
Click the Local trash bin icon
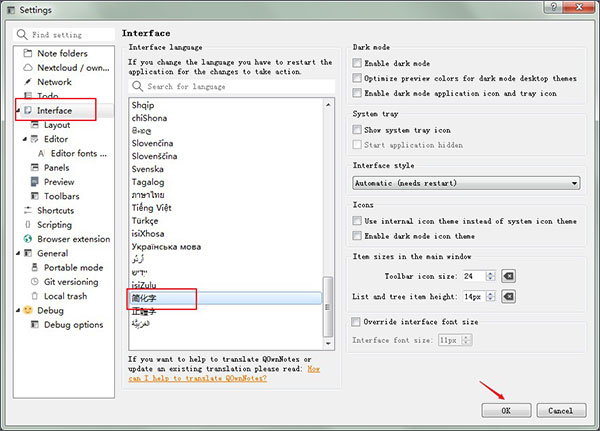pos(34,296)
